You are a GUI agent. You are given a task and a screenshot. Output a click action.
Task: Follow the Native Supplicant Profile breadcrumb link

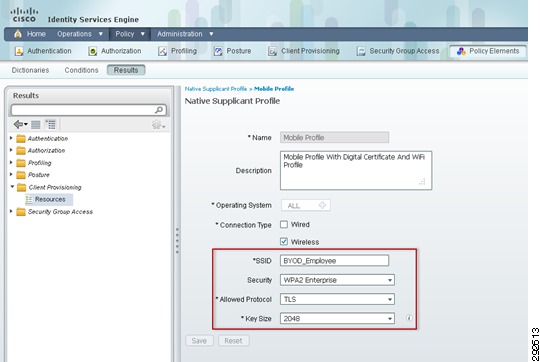(216, 89)
